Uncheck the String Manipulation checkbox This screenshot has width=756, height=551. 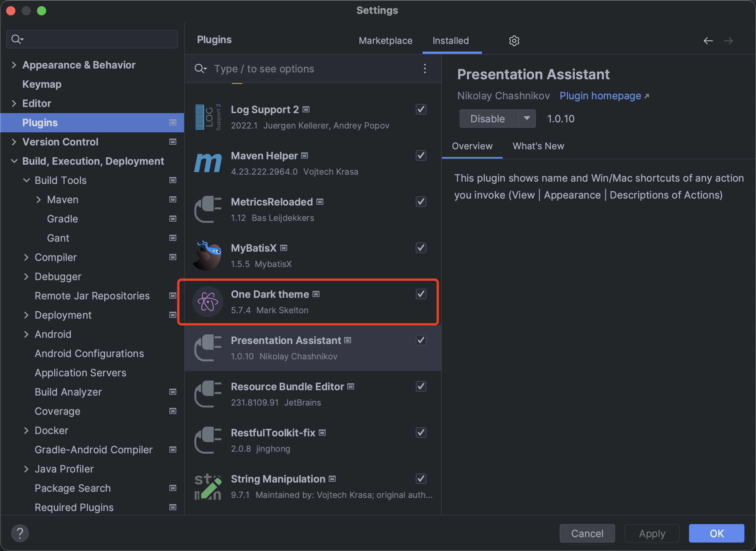coord(421,479)
